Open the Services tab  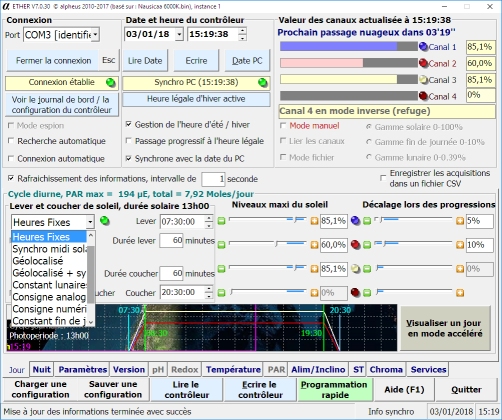[x=428, y=369]
